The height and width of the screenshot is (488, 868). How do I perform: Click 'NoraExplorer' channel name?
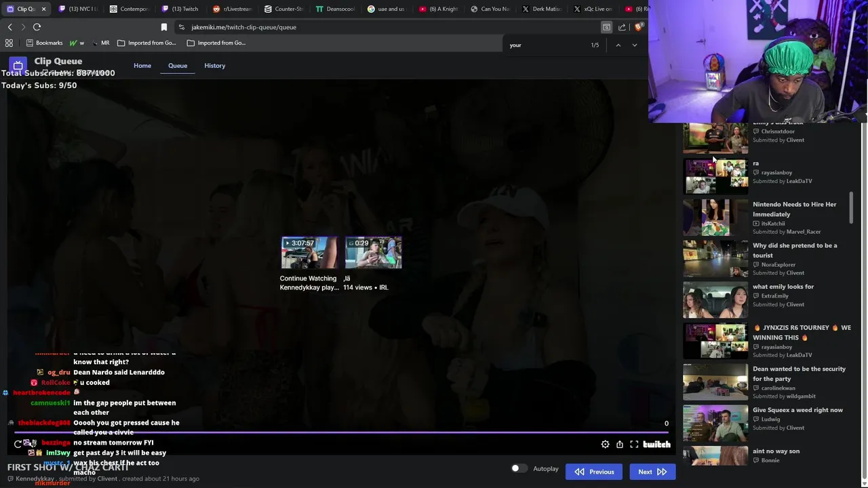[x=778, y=264]
